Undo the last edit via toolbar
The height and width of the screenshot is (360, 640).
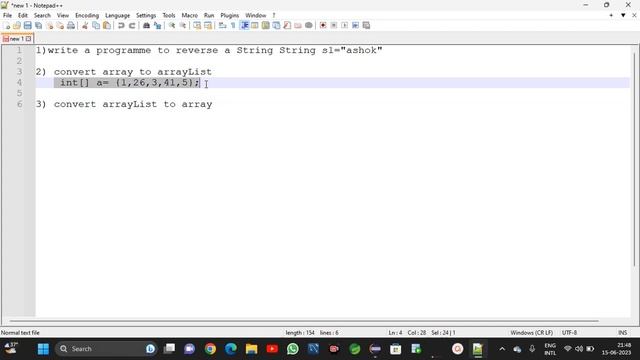[x=121, y=25]
